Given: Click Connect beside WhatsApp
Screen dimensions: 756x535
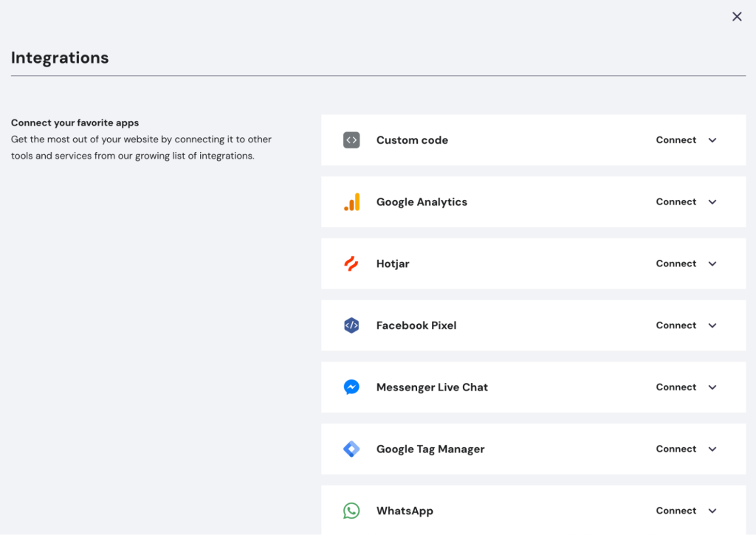Looking at the screenshot, I should coord(676,510).
